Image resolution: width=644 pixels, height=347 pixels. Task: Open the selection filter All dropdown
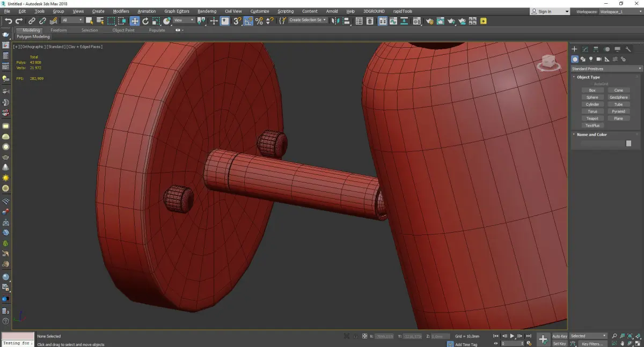tap(72, 20)
